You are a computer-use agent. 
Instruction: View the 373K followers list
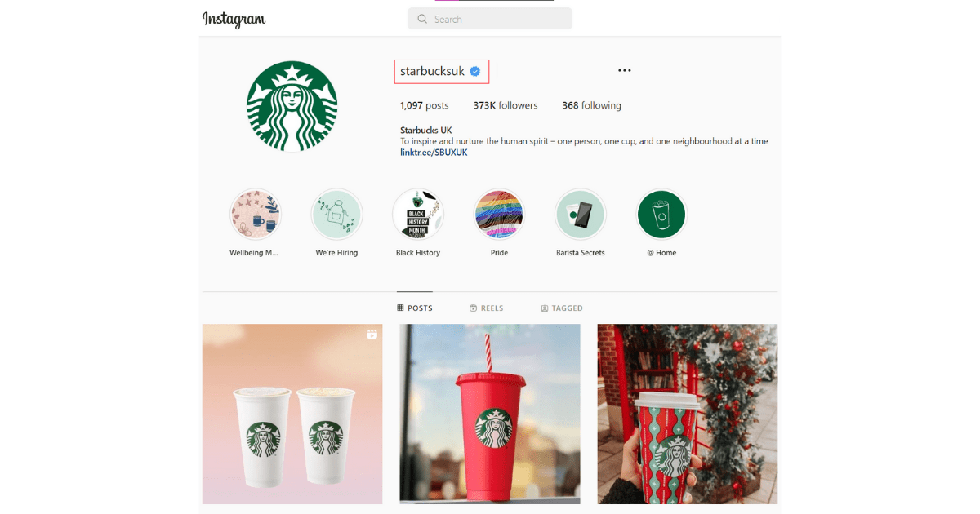pos(506,106)
